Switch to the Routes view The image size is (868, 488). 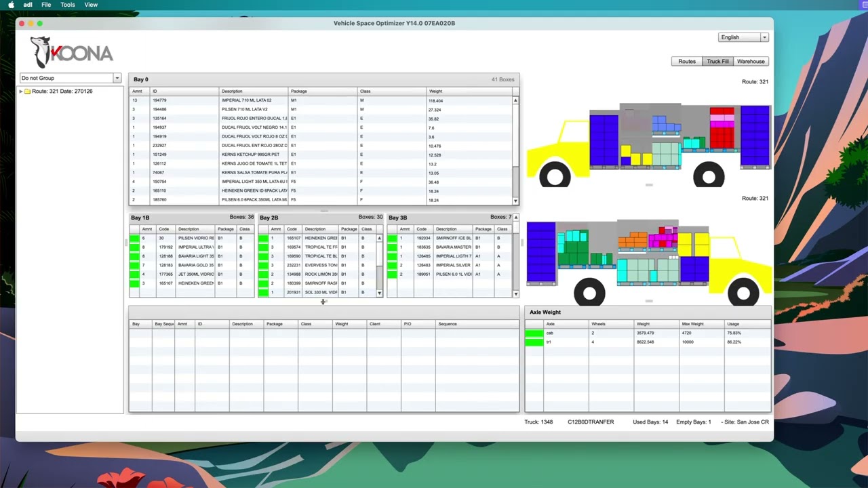coord(687,62)
